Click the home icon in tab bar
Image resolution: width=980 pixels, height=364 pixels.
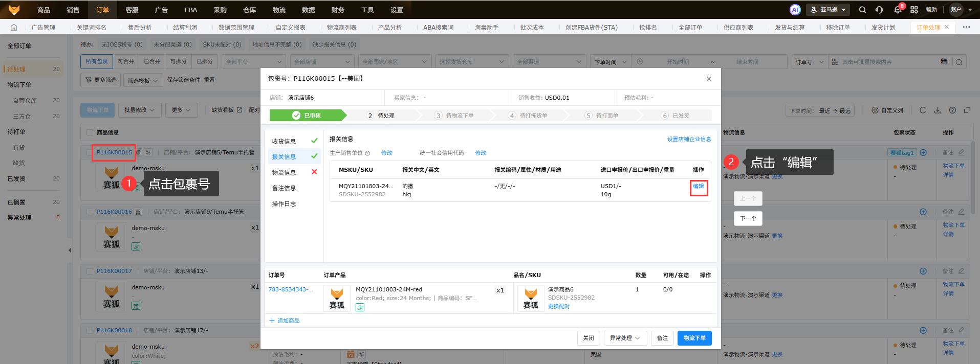[14, 27]
